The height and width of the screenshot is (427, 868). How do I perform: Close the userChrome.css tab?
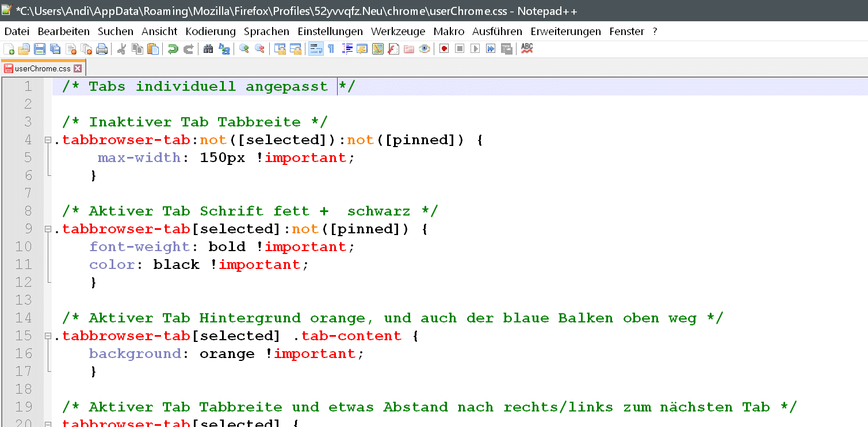[x=78, y=68]
